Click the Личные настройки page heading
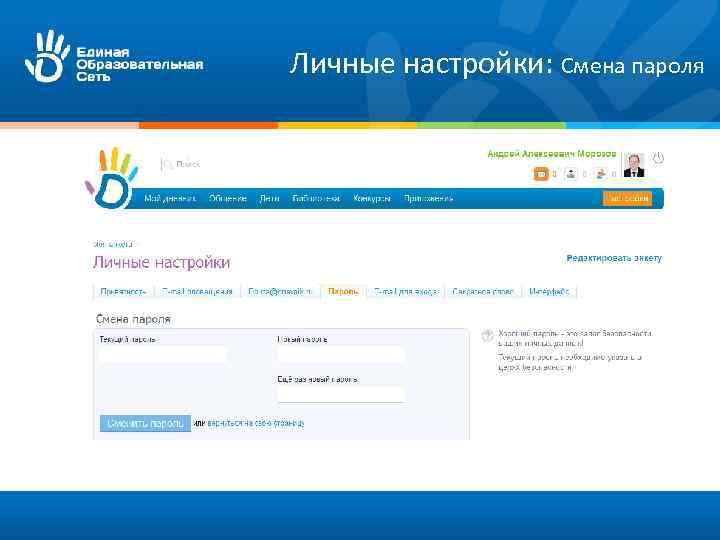This screenshot has height=540, width=720. (x=162, y=263)
